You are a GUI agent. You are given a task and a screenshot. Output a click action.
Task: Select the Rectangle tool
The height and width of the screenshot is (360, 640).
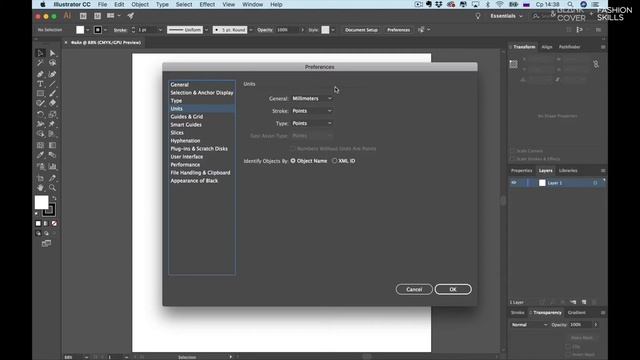[x=40, y=93]
